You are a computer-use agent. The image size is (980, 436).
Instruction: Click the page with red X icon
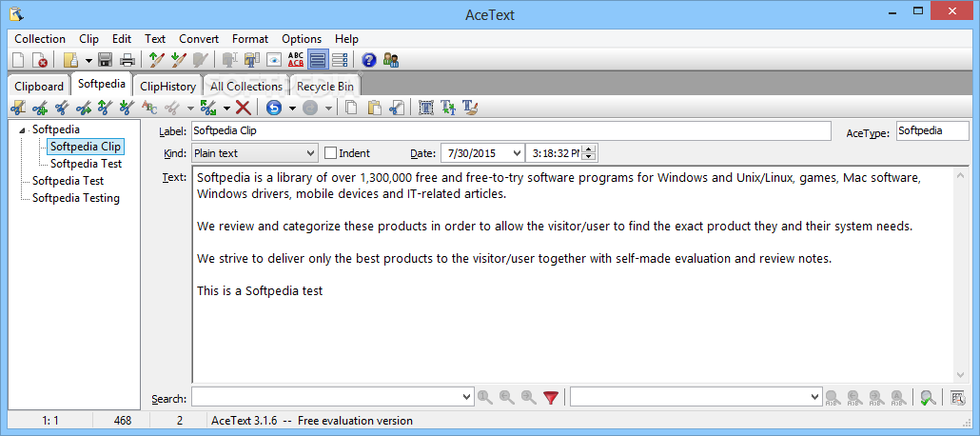coord(39,60)
